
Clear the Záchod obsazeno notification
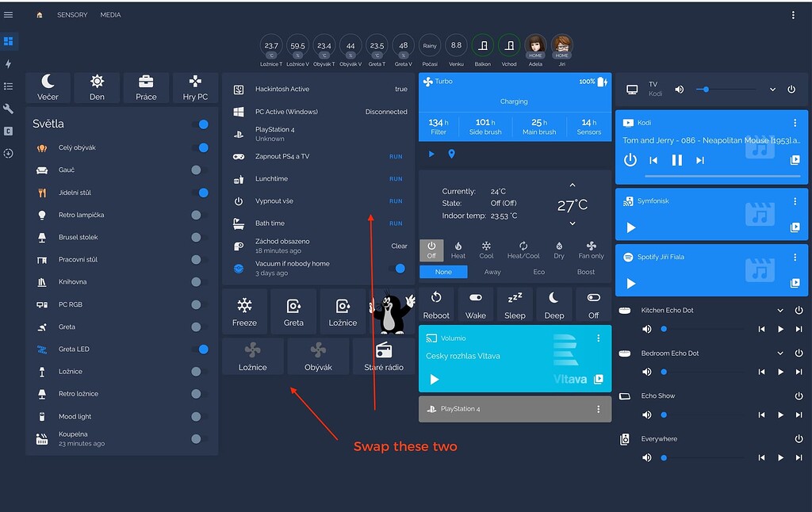[x=399, y=246]
